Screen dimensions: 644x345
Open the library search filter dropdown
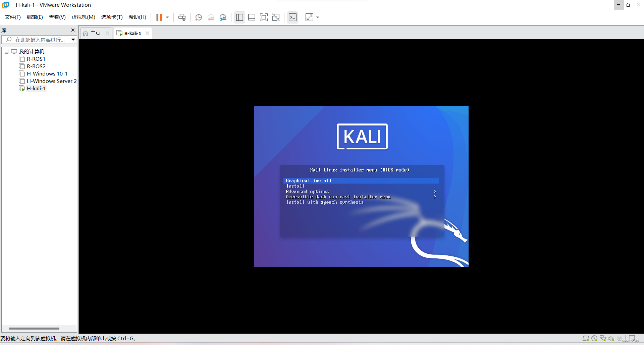73,40
